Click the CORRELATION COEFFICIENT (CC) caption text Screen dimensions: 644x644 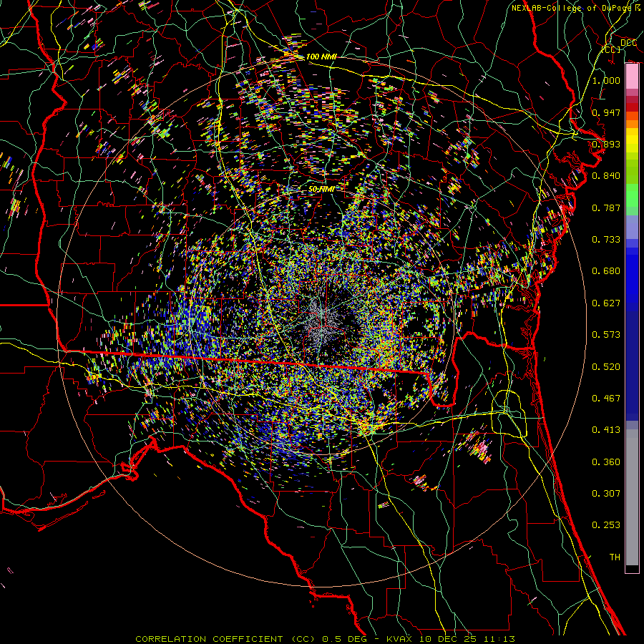[x=225, y=639]
